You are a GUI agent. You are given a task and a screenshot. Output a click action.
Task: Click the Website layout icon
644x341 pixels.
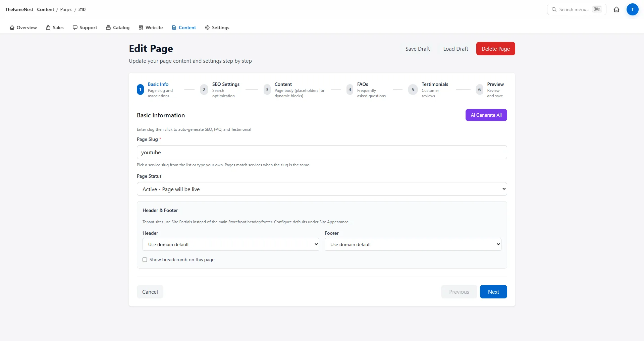click(141, 27)
